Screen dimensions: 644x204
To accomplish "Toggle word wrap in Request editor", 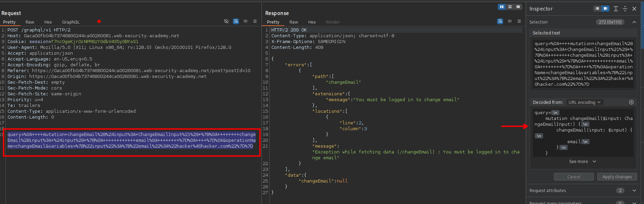I will click(236, 21).
